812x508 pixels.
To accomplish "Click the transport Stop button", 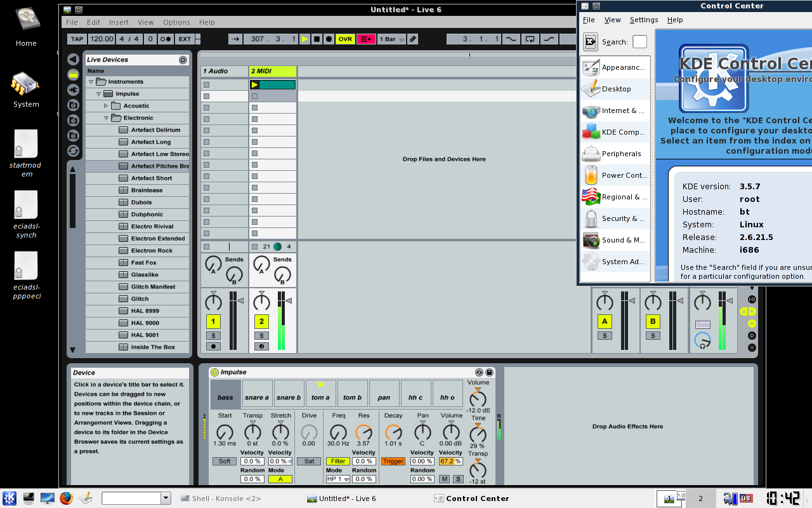I will [x=317, y=39].
